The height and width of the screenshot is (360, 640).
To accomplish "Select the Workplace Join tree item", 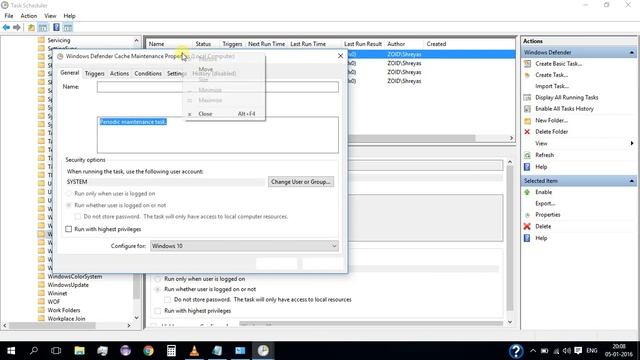I will [x=66, y=319].
